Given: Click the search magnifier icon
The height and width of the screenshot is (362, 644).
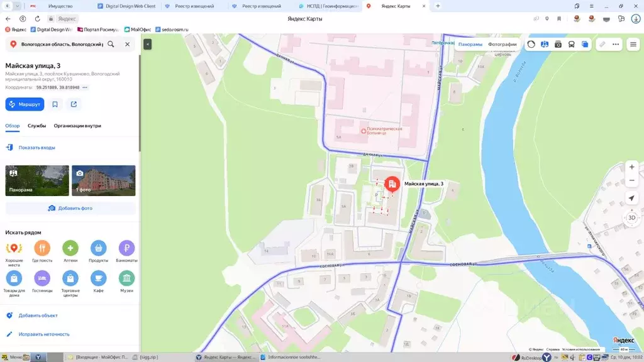Looking at the screenshot, I should [111, 45].
